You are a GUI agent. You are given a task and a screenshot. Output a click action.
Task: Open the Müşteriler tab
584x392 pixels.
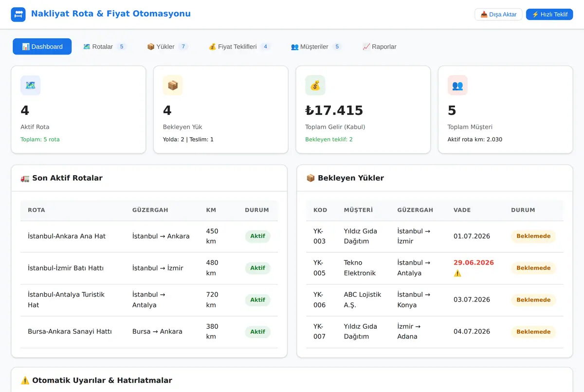point(316,47)
